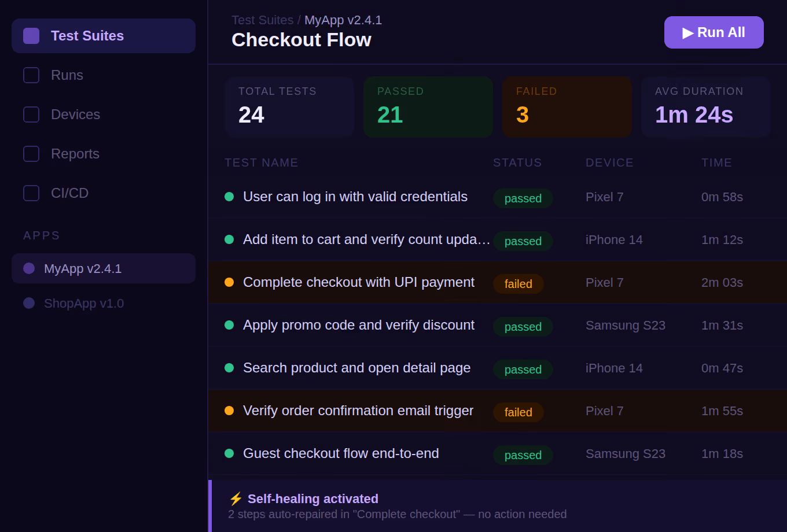Click Samsung S23 in Guest checkout row
This screenshot has height=532, width=787.
626,454
